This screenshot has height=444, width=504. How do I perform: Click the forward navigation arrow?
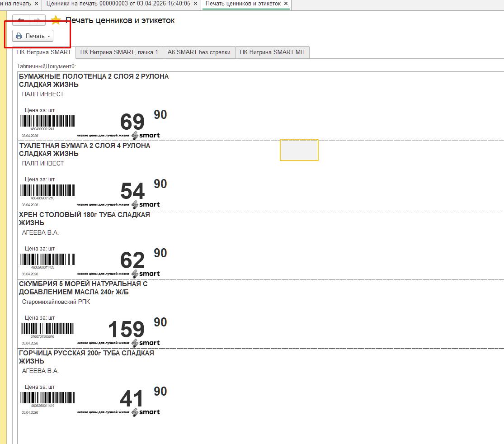point(38,20)
